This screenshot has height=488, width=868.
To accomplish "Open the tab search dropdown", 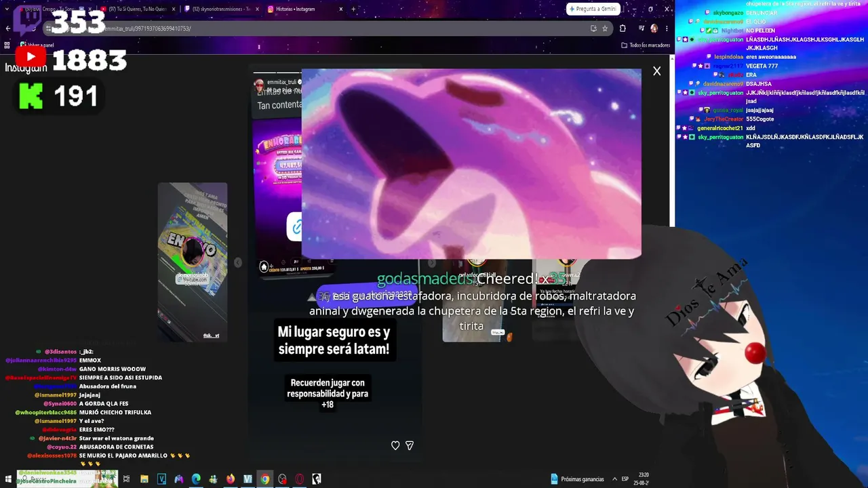I will [x=7, y=9].
